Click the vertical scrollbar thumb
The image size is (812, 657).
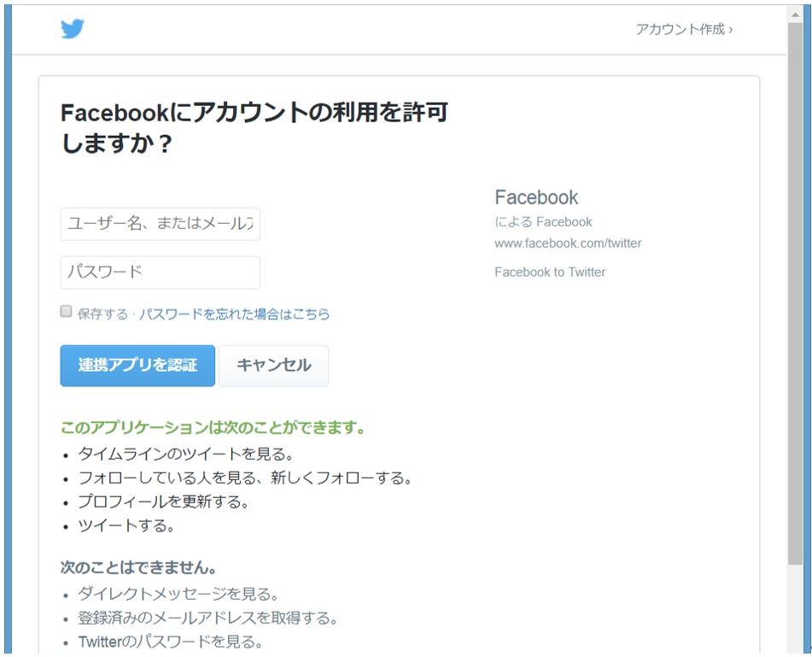coord(795,294)
